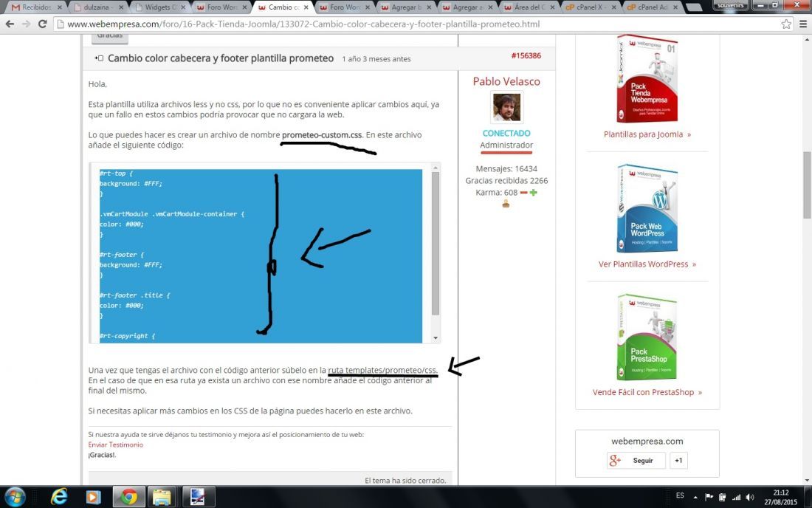Show hidden tray icons with the arrow
Screen dimensions: 812x508
[695, 498]
